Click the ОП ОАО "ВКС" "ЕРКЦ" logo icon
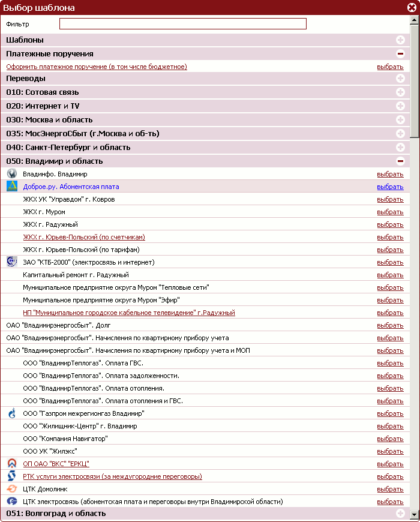This screenshot has height=522, width=420. [x=12, y=463]
